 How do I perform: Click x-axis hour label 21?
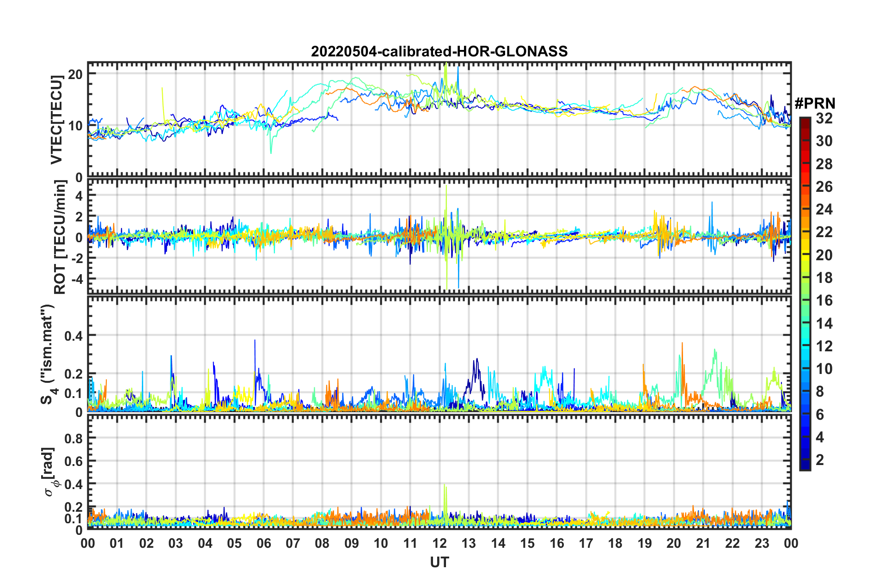pos(703,543)
